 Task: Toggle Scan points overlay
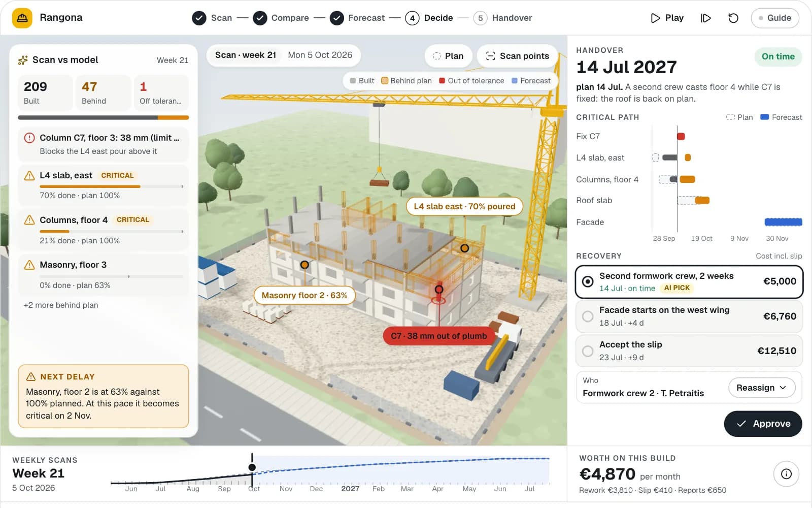click(x=517, y=56)
